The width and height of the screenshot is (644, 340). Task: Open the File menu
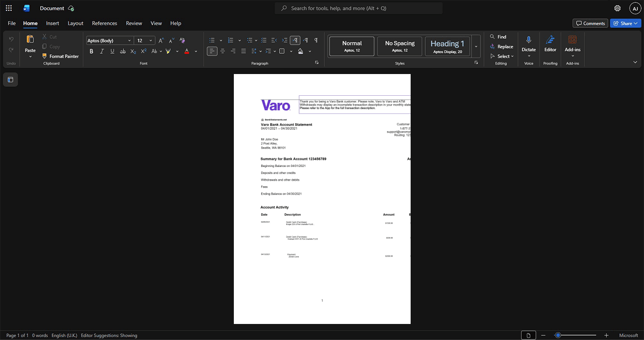pos(12,23)
